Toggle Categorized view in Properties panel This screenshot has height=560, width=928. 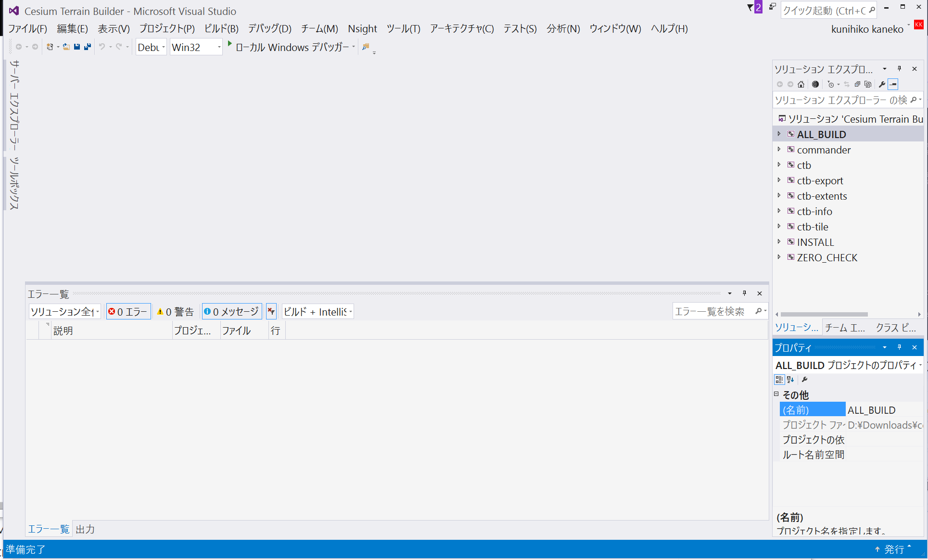pos(779,380)
